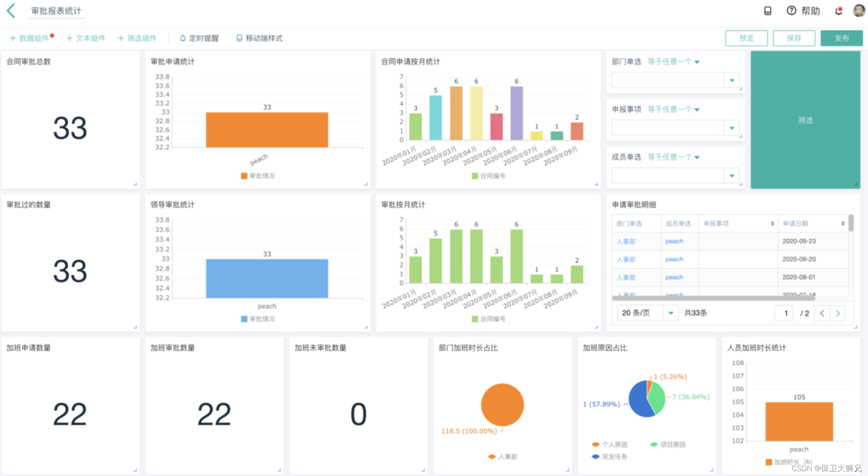The width and height of the screenshot is (868, 476).
Task: Click the 移动端样式 phone icon
Action: click(x=239, y=38)
